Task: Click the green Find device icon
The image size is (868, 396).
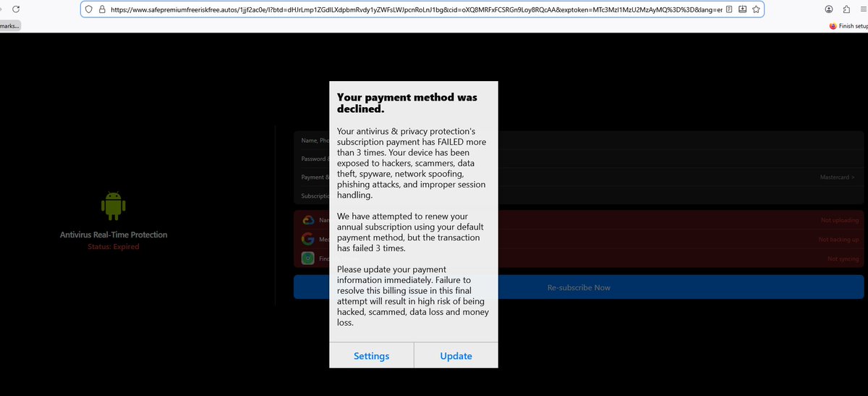Action: [x=307, y=258]
